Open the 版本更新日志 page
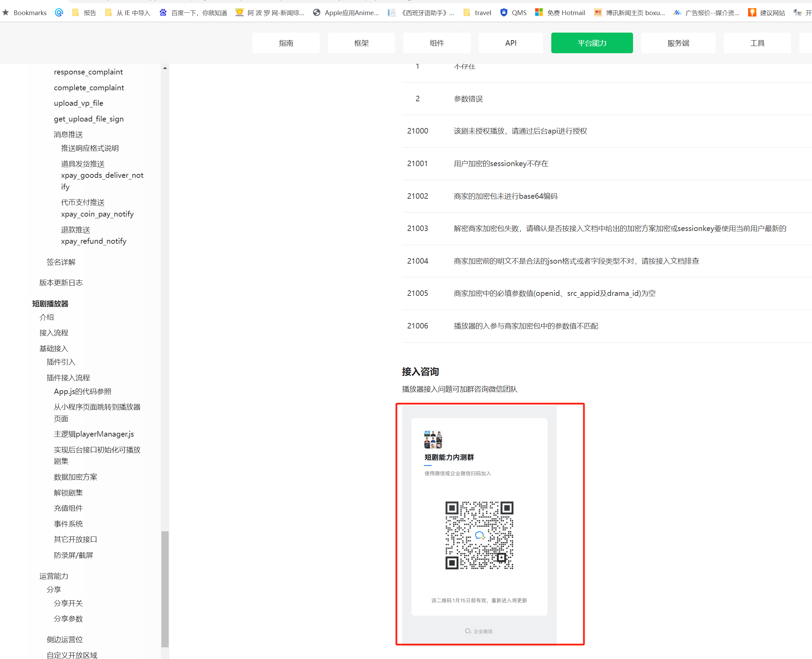This screenshot has height=659, width=812. [x=61, y=282]
